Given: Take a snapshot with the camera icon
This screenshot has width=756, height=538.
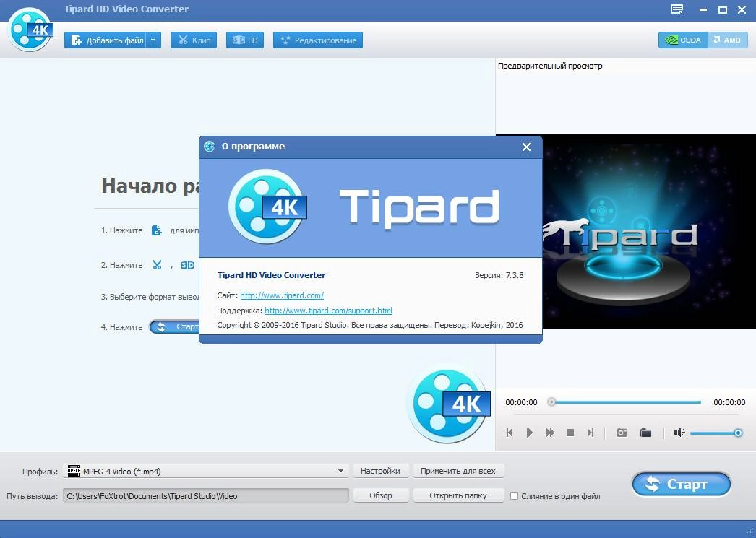Looking at the screenshot, I should pos(622,433).
